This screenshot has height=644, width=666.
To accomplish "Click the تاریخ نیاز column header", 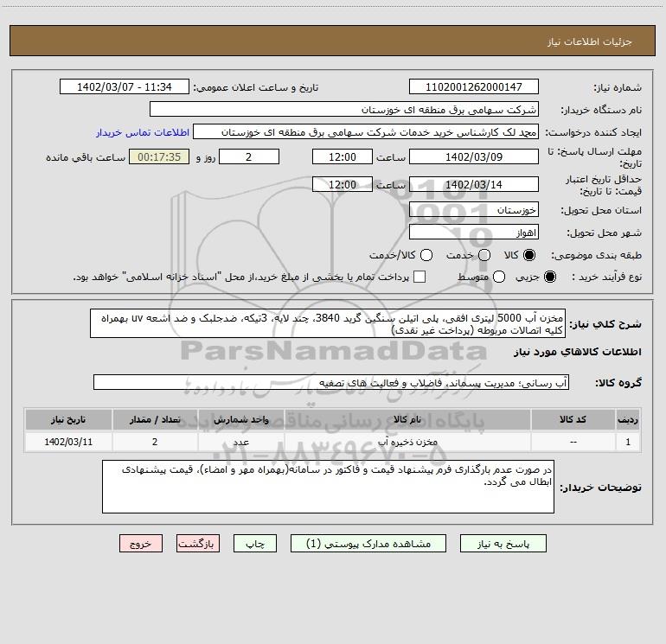I will [68, 419].
